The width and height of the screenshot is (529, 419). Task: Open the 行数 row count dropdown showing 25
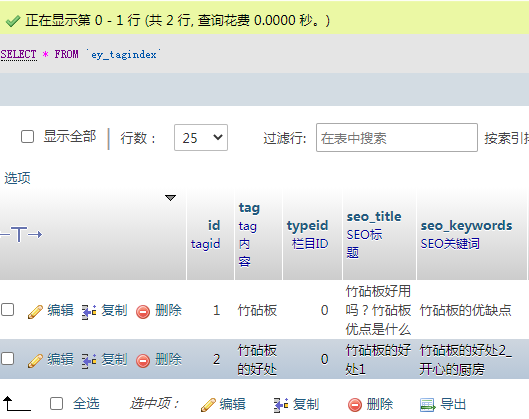201,138
